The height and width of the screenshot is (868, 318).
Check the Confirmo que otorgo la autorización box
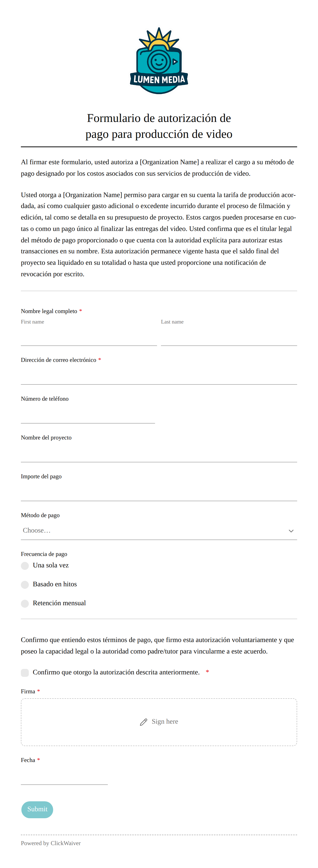pyautogui.click(x=25, y=673)
